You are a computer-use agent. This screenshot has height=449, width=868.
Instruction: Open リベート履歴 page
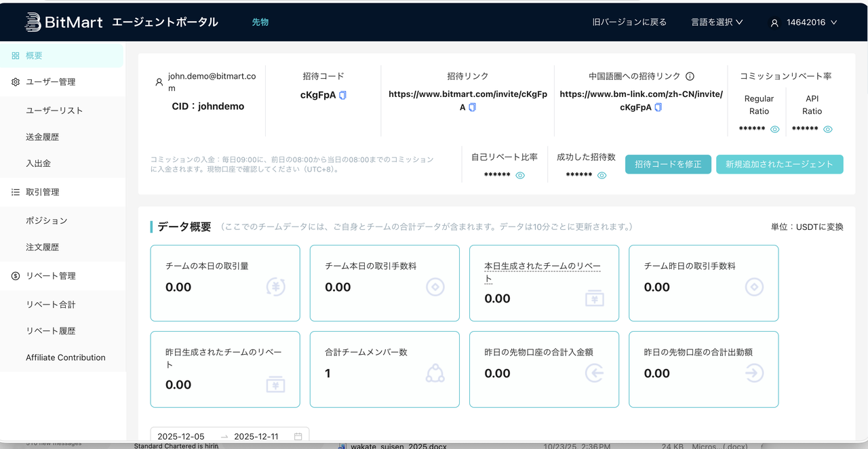pyautogui.click(x=51, y=331)
